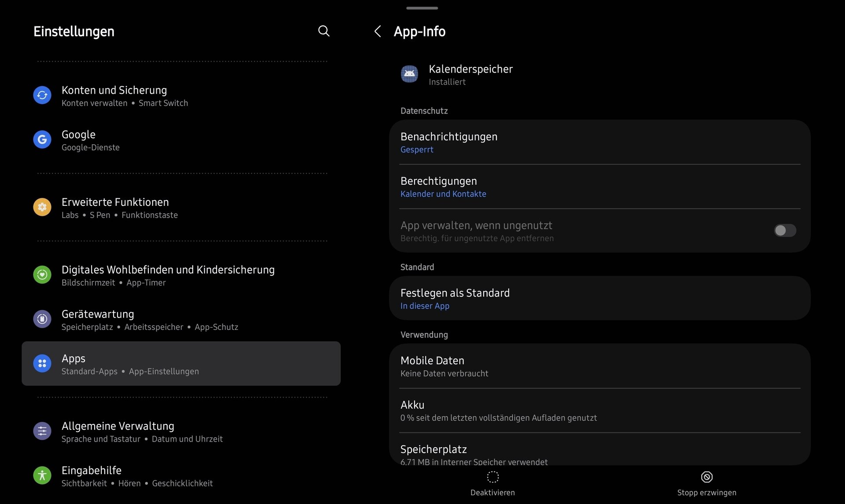Tap the Allgemeine Verwaltung sliders icon

click(x=42, y=431)
